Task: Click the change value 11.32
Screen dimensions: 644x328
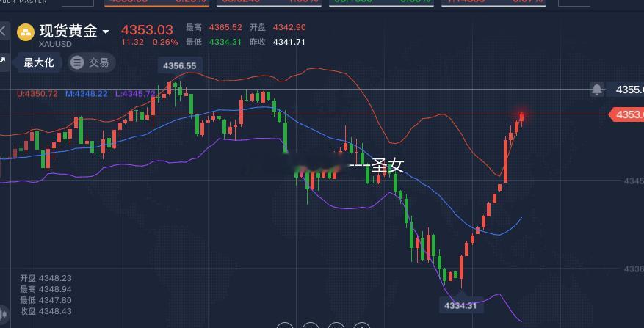Action: [132, 42]
